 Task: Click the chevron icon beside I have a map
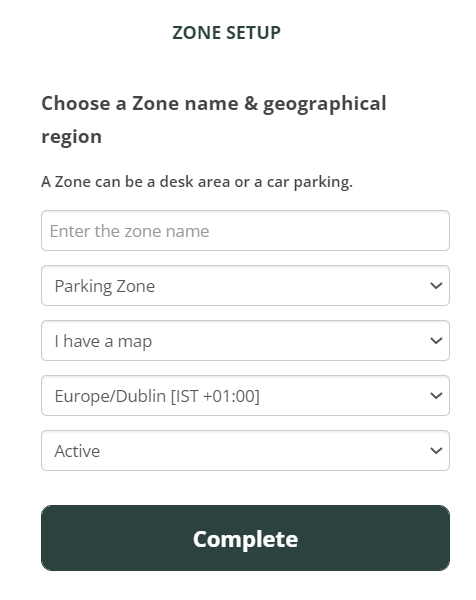pyautogui.click(x=436, y=341)
